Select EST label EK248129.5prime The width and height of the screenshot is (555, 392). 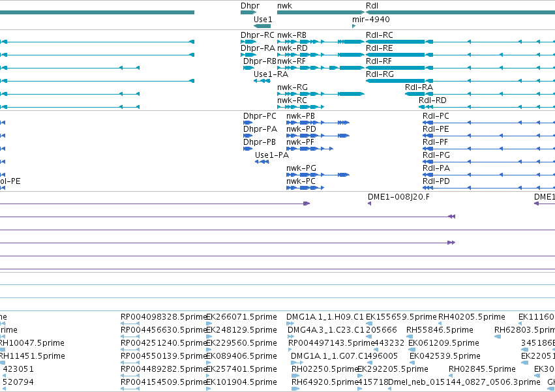tap(241, 331)
